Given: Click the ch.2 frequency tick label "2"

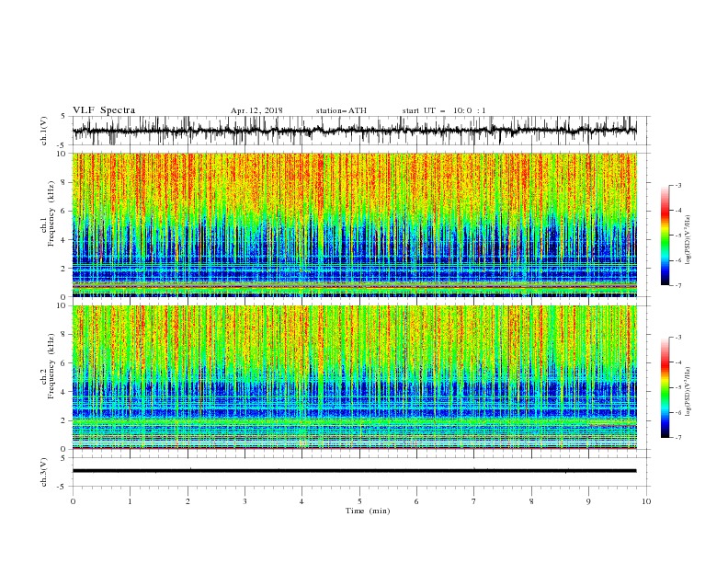Looking at the screenshot, I should point(64,420).
